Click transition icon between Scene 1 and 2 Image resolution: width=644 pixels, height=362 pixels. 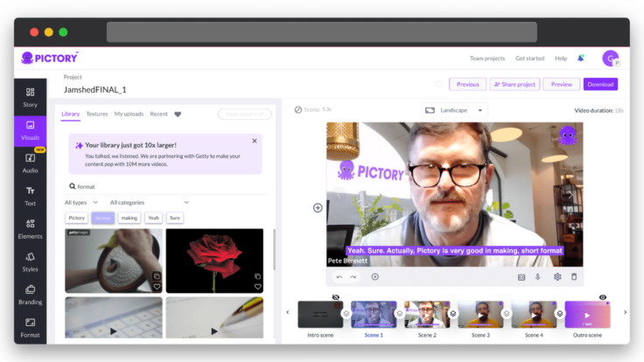[400, 314]
